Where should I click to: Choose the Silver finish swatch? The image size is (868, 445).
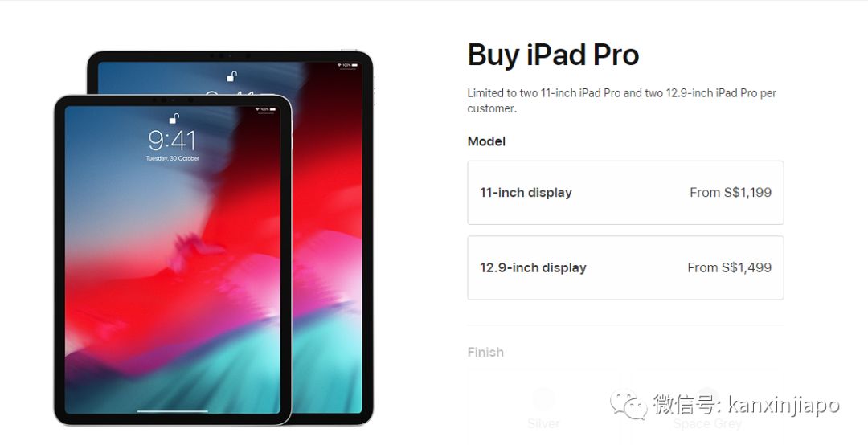coord(543,399)
